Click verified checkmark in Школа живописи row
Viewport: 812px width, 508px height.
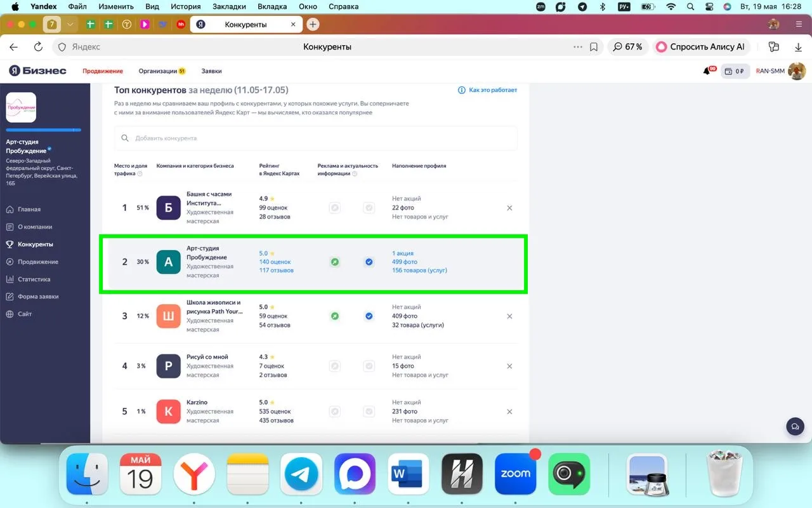pos(369,316)
